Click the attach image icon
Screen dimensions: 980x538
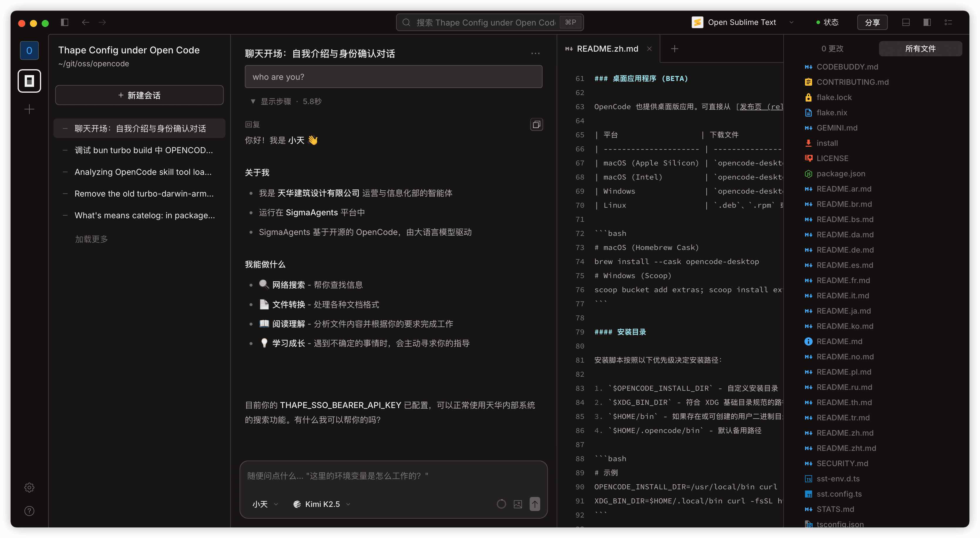(x=518, y=504)
